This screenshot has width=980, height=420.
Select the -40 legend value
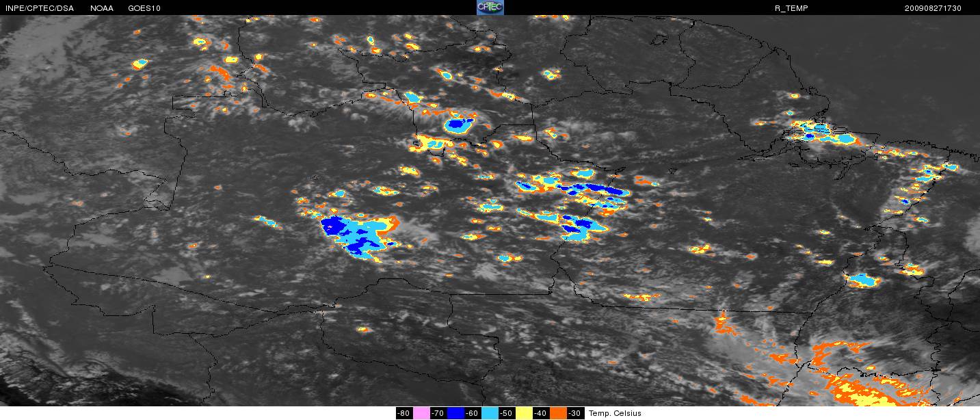[542, 413]
